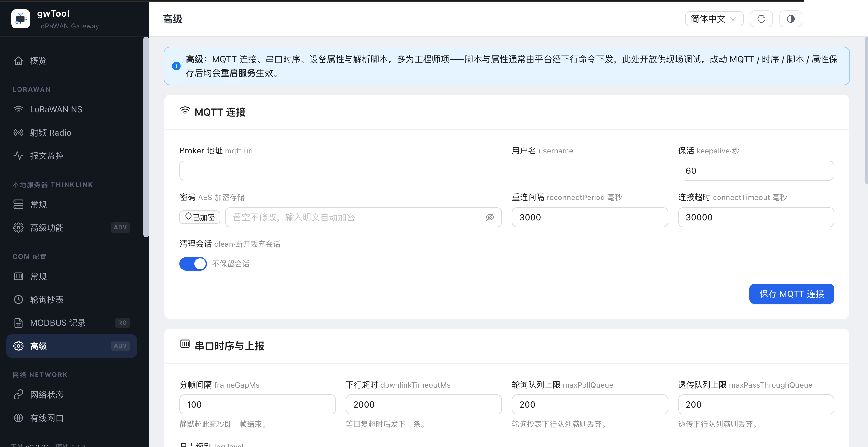Click the gwTool logo icon
This screenshot has width=868, height=447.
tap(21, 19)
